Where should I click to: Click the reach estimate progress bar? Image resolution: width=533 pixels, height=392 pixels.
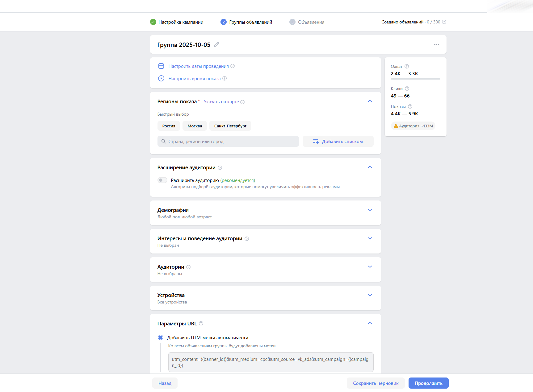(415, 79)
